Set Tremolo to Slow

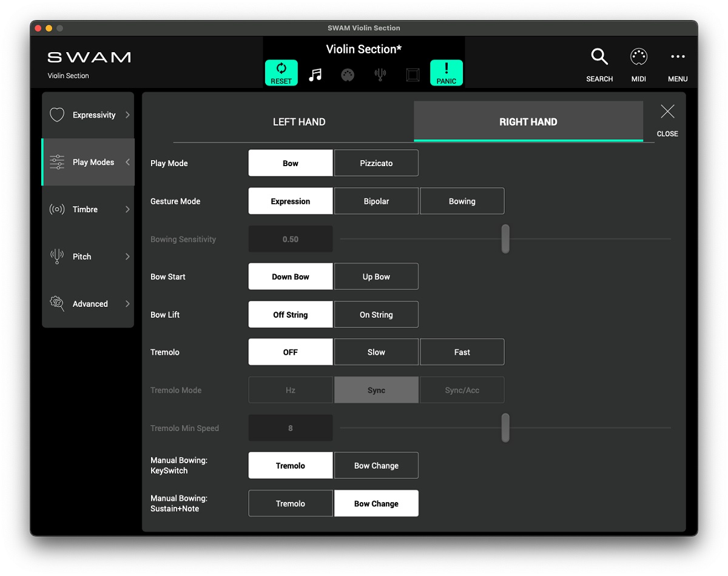click(x=376, y=352)
